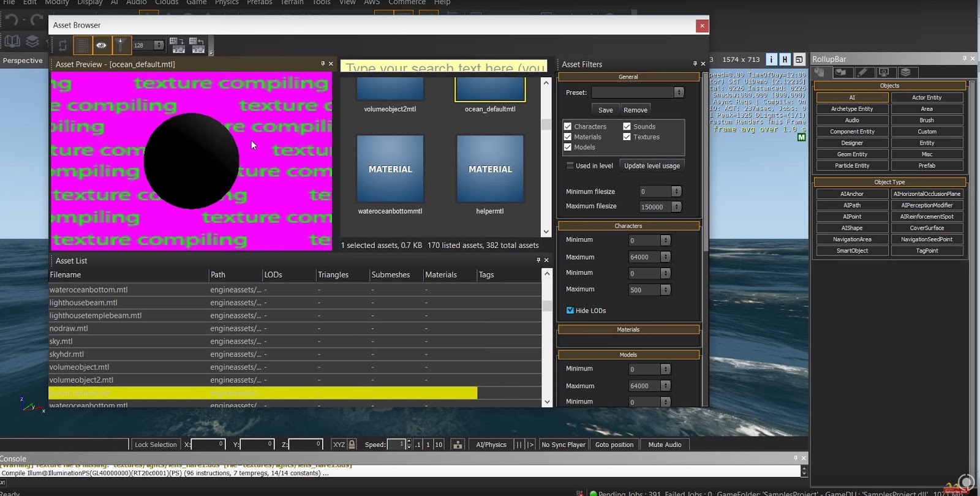
Task: Toggle the viewport info 'i' icon
Action: tap(771, 59)
